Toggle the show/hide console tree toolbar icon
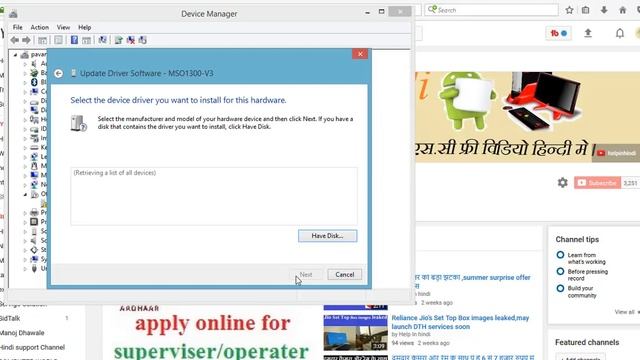640x360 pixels. 42,40
